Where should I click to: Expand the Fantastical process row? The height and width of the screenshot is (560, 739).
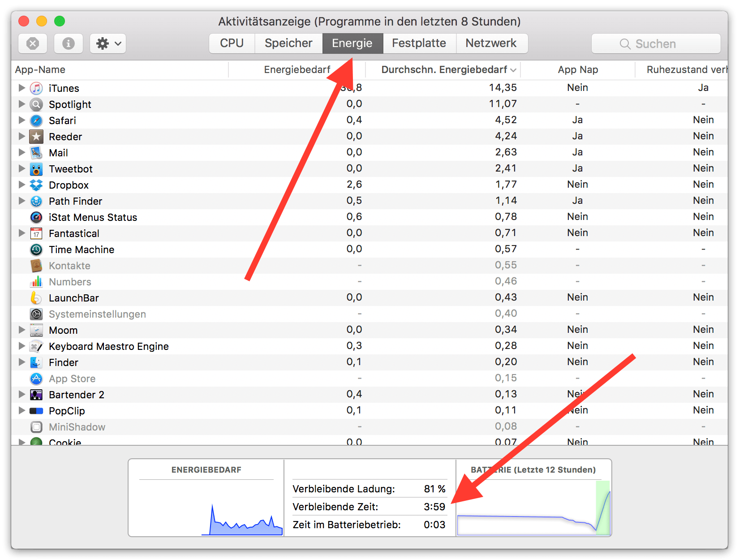point(21,233)
